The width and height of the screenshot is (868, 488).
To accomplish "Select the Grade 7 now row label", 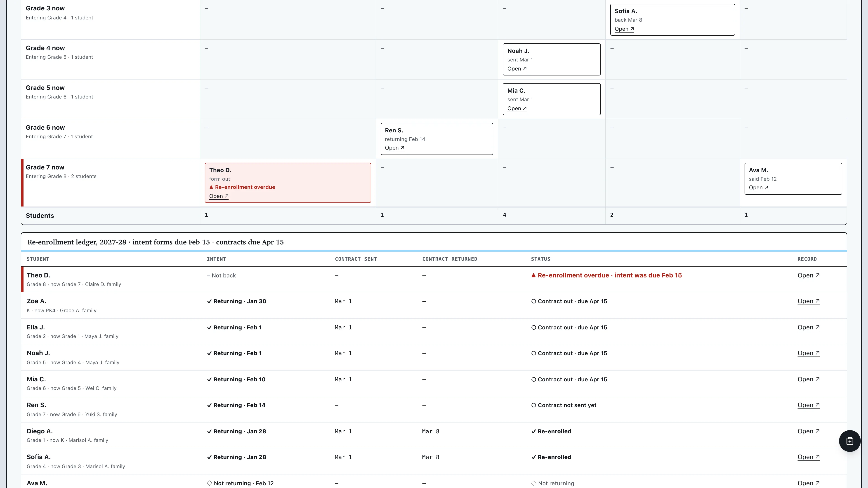I will [45, 167].
